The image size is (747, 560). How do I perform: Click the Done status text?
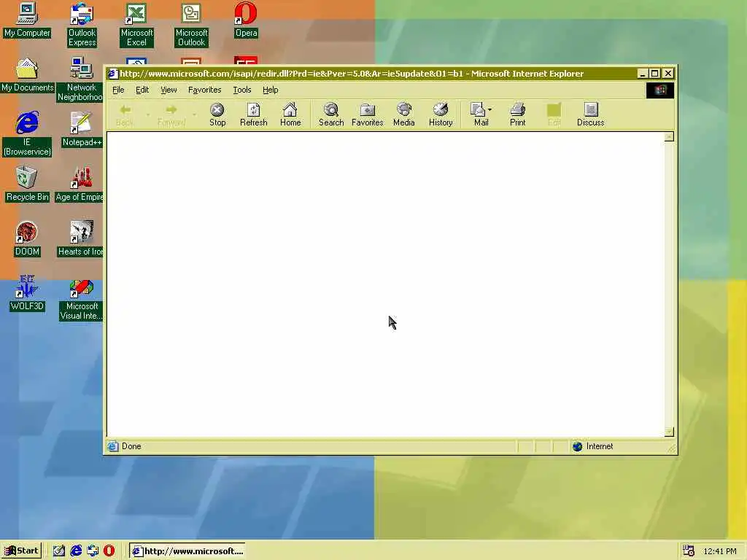click(131, 446)
